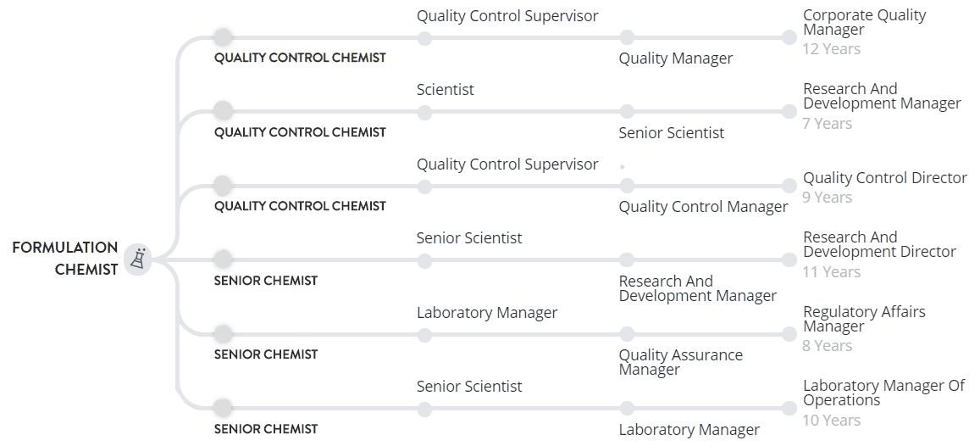The width and height of the screenshot is (980, 446).
Task: Click the Quality Manager label
Action: [676, 59]
